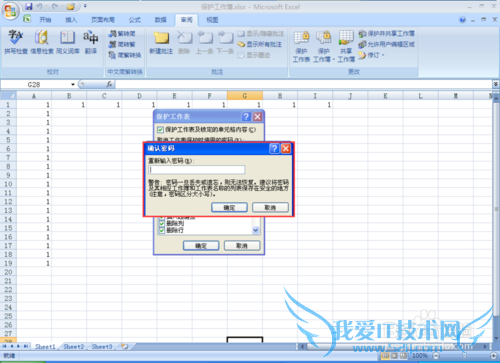The width and height of the screenshot is (500, 363).
Task: Open the 开始 Home tab
Action: click(45, 20)
